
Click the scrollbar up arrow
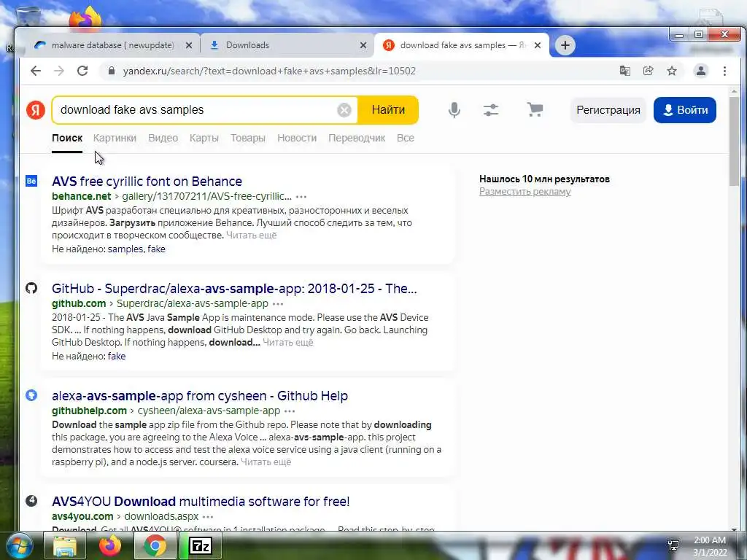(734, 91)
